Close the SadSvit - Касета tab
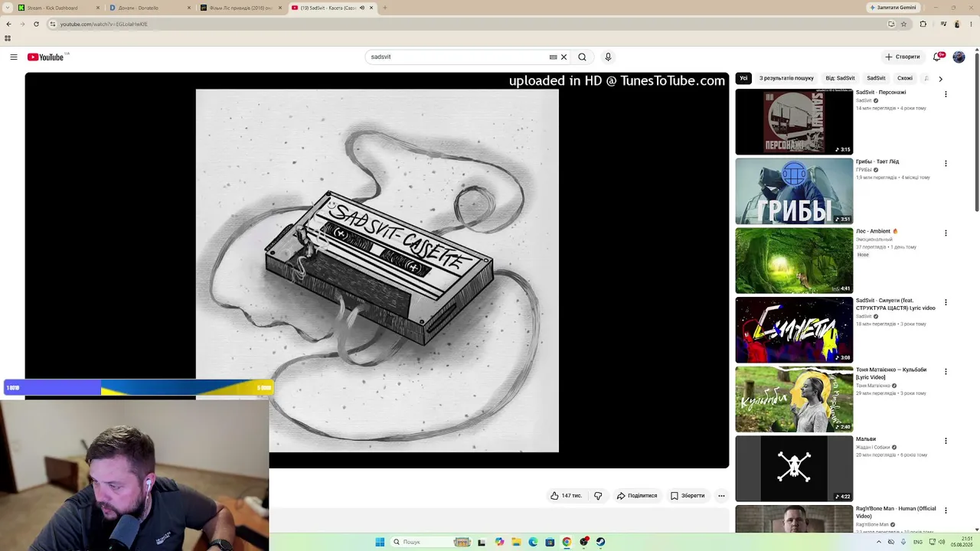Image resolution: width=980 pixels, height=551 pixels. point(371,8)
